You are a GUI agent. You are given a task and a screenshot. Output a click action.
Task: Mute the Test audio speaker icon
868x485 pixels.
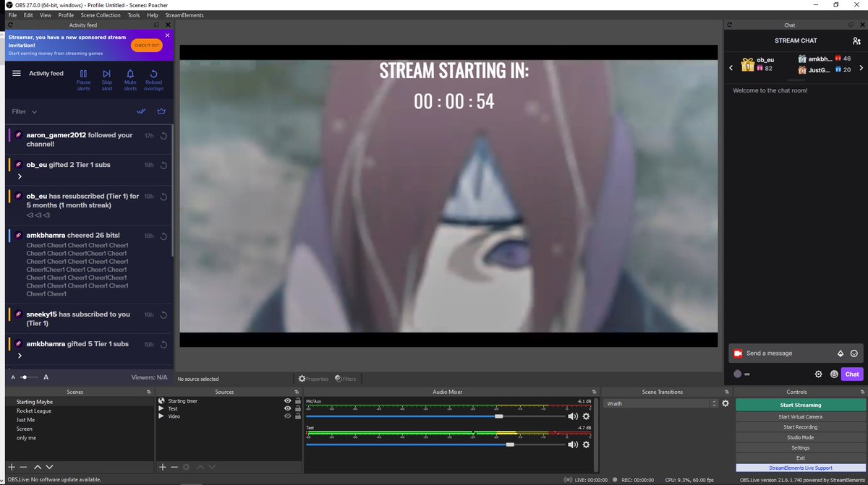(x=573, y=445)
